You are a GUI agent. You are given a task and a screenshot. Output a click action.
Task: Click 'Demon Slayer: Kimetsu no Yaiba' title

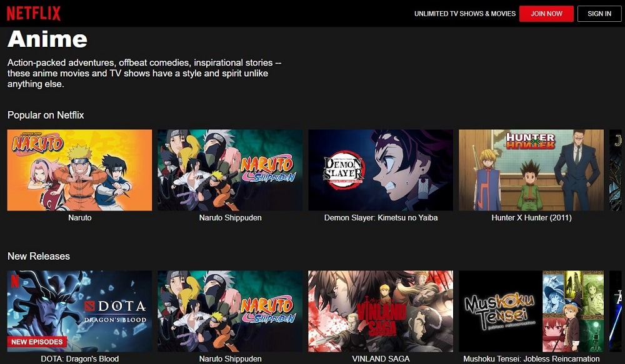[x=381, y=218]
